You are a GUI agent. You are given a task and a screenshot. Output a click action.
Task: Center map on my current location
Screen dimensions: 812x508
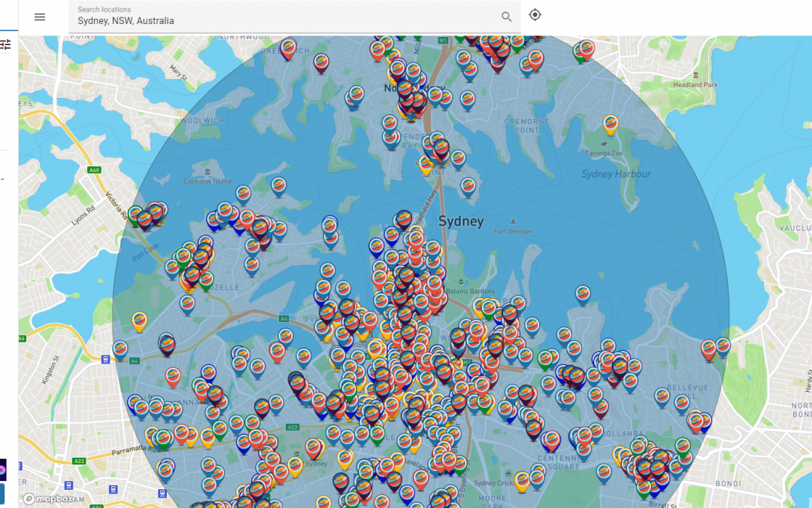click(535, 15)
